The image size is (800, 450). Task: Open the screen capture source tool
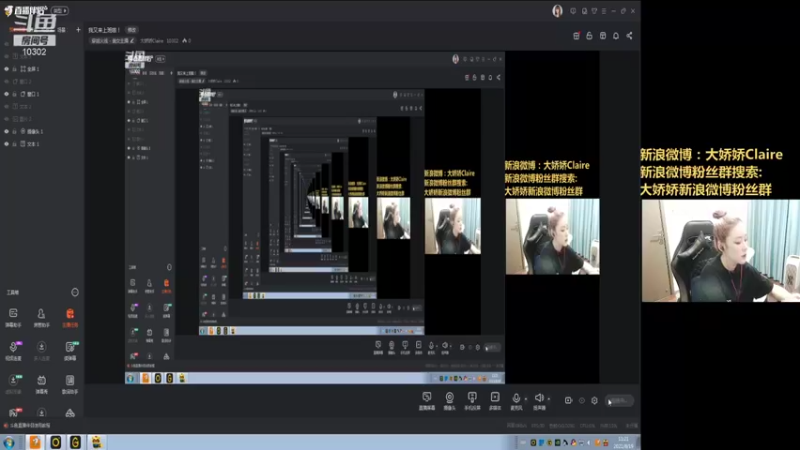(427, 401)
